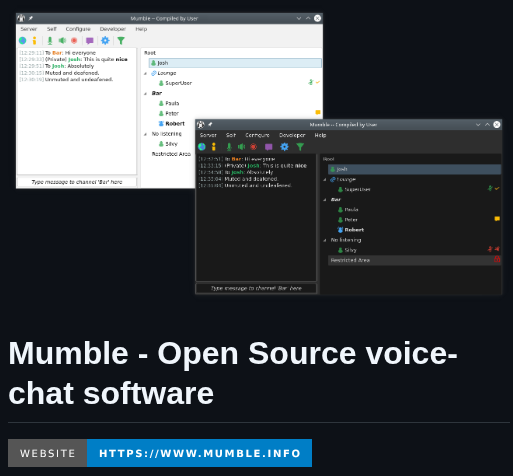Select user Josh in light window tree
Image resolution: width=513 pixels, height=476 pixels.
click(235, 63)
